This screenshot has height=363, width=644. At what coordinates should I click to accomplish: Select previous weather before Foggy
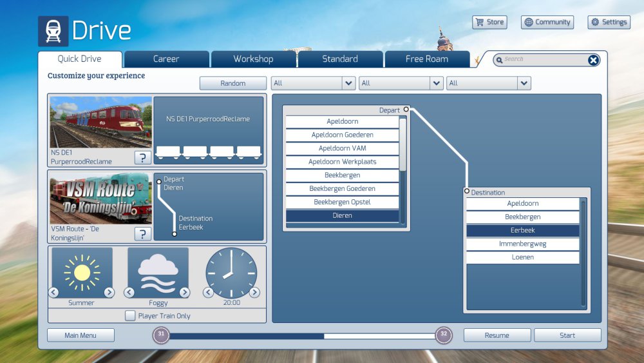click(129, 293)
